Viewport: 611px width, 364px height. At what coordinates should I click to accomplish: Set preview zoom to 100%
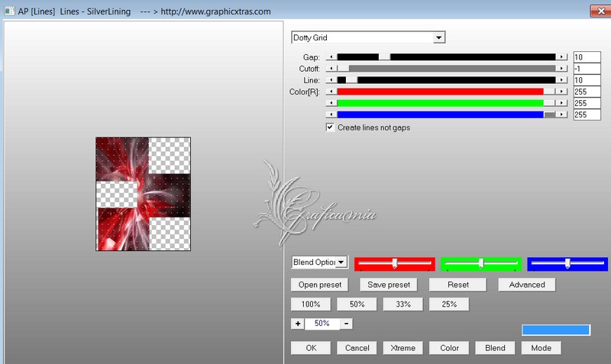311,304
